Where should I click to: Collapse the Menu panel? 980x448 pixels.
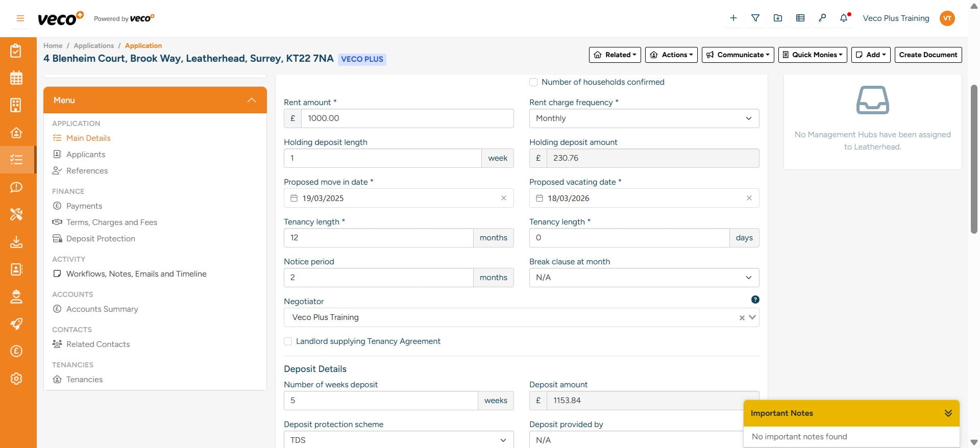[252, 100]
